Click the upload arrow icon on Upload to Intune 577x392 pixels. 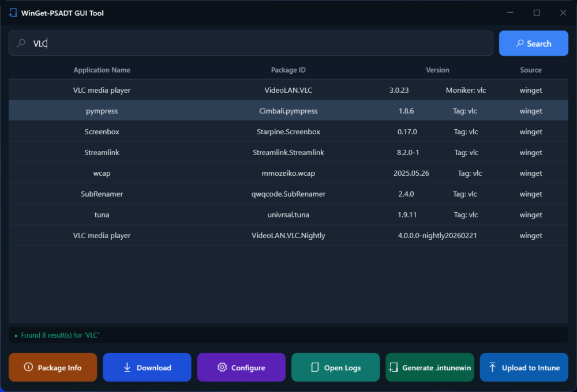(x=492, y=367)
